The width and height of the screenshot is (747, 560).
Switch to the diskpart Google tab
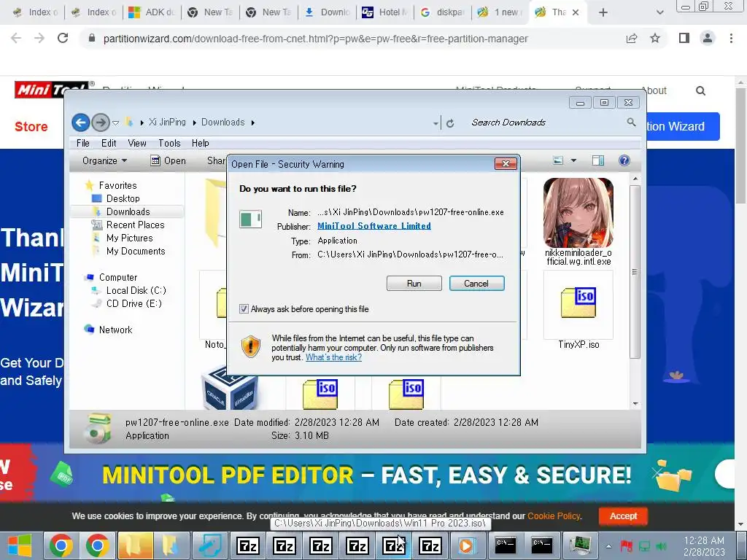(443, 12)
